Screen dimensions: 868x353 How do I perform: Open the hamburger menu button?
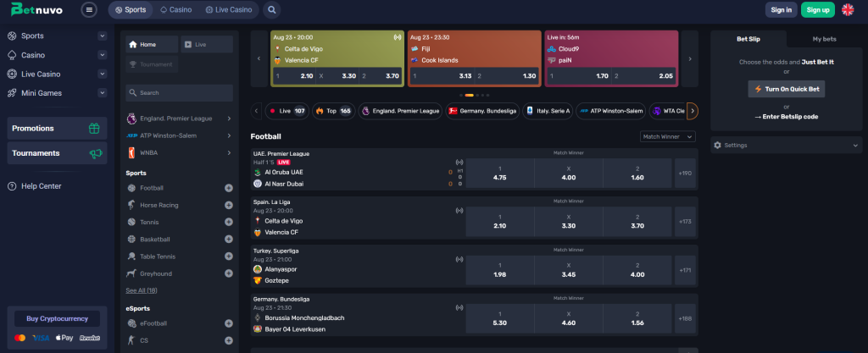[x=89, y=10]
